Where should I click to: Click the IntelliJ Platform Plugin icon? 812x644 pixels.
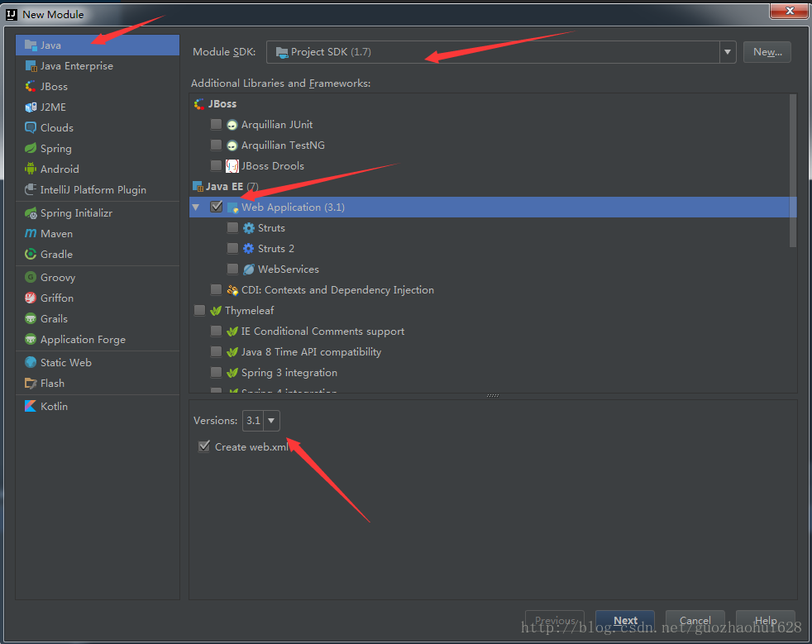click(31, 189)
